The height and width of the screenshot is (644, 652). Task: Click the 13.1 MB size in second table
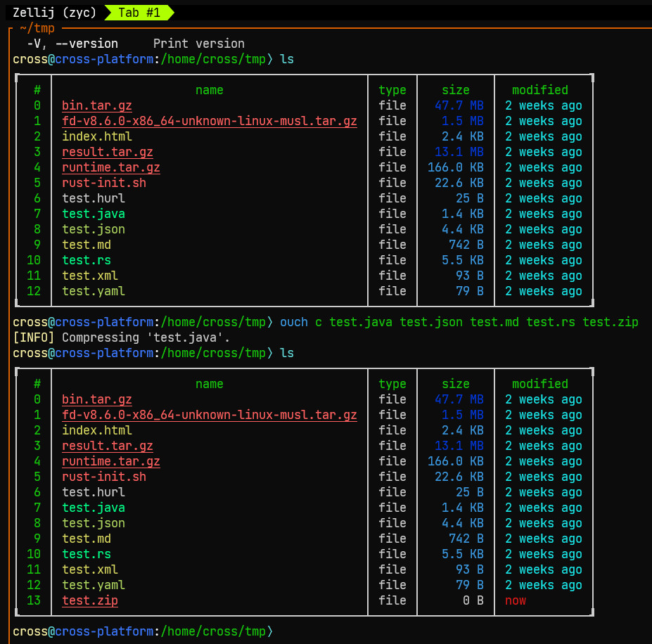[x=459, y=446]
